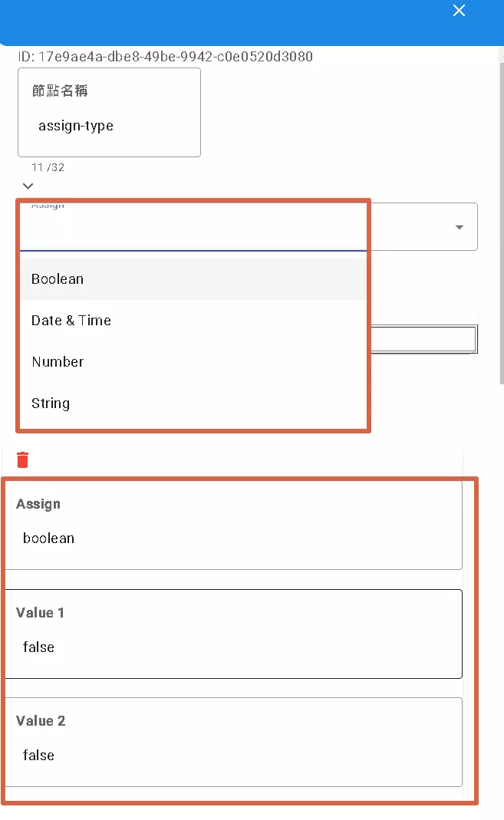The width and height of the screenshot is (504, 820).
Task: Click the 11/32 character counter
Action: pyautogui.click(x=48, y=167)
